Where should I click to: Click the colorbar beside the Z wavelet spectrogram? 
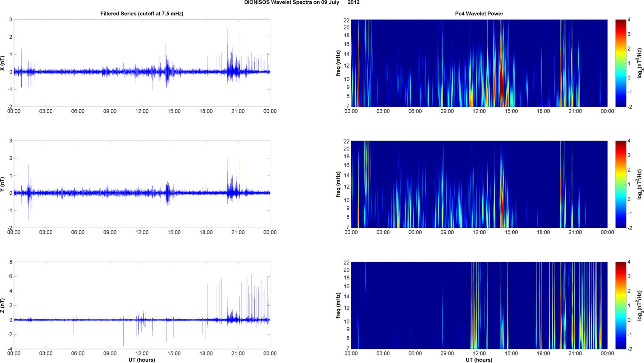pyautogui.click(x=621, y=306)
